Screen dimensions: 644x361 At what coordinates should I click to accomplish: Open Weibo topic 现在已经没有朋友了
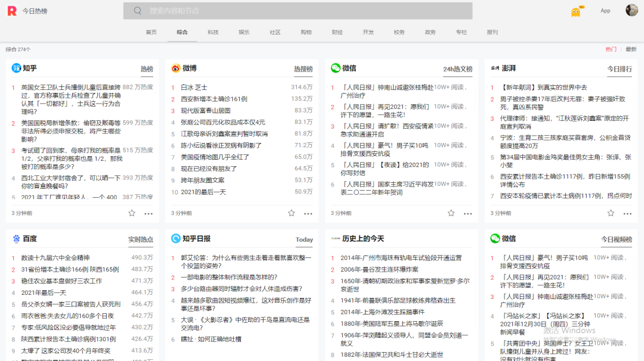tap(209, 169)
